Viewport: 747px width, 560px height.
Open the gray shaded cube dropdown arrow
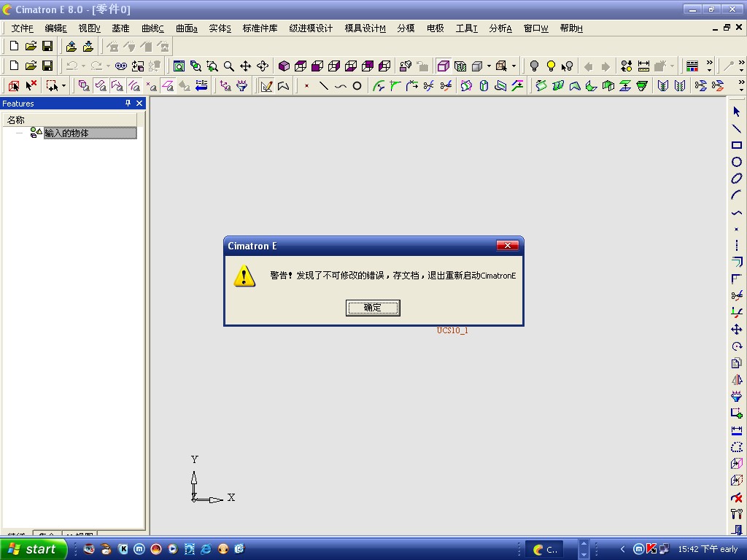489,66
